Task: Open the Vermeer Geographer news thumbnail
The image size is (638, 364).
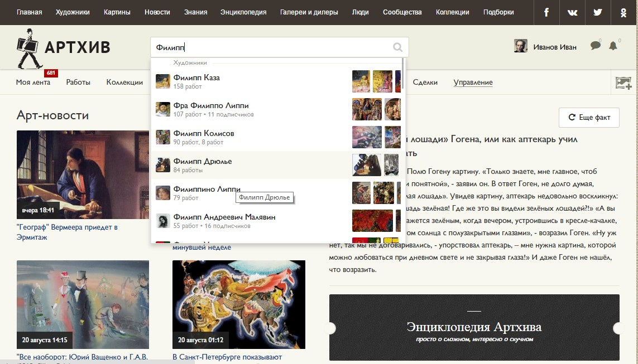Action: click(x=83, y=175)
